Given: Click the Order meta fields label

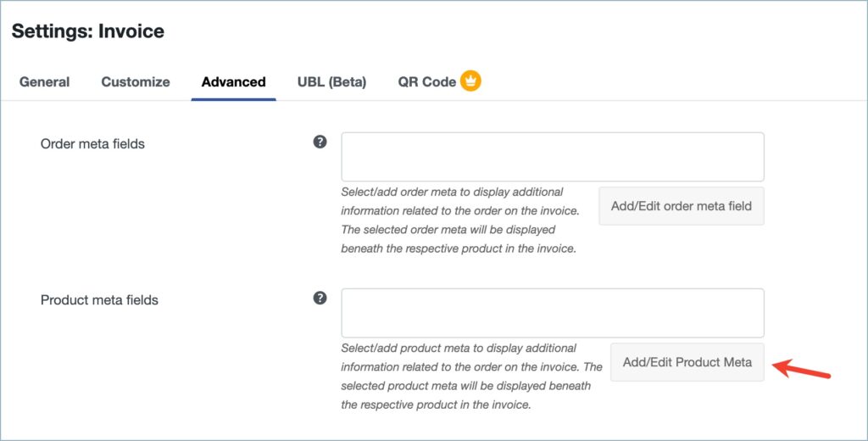Looking at the screenshot, I should pos(92,144).
